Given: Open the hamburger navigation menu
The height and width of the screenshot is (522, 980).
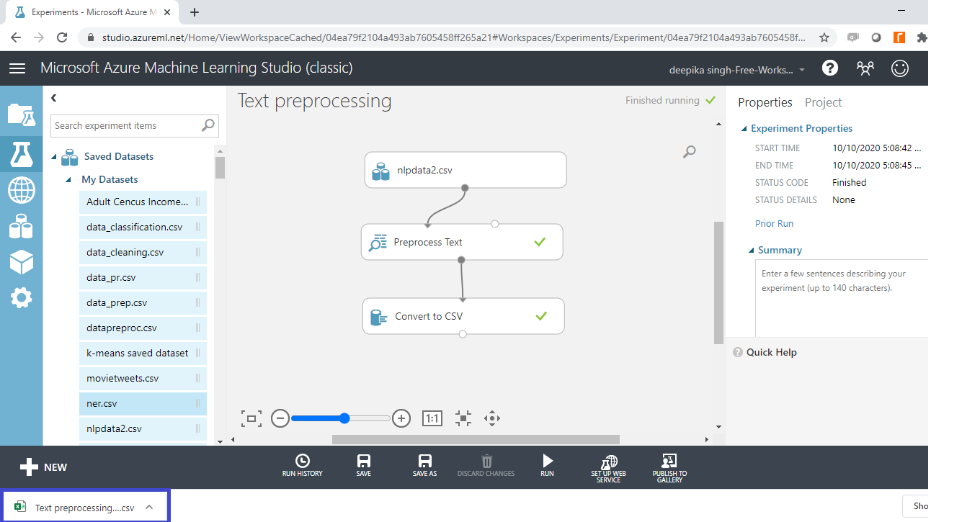Looking at the screenshot, I should click(17, 68).
